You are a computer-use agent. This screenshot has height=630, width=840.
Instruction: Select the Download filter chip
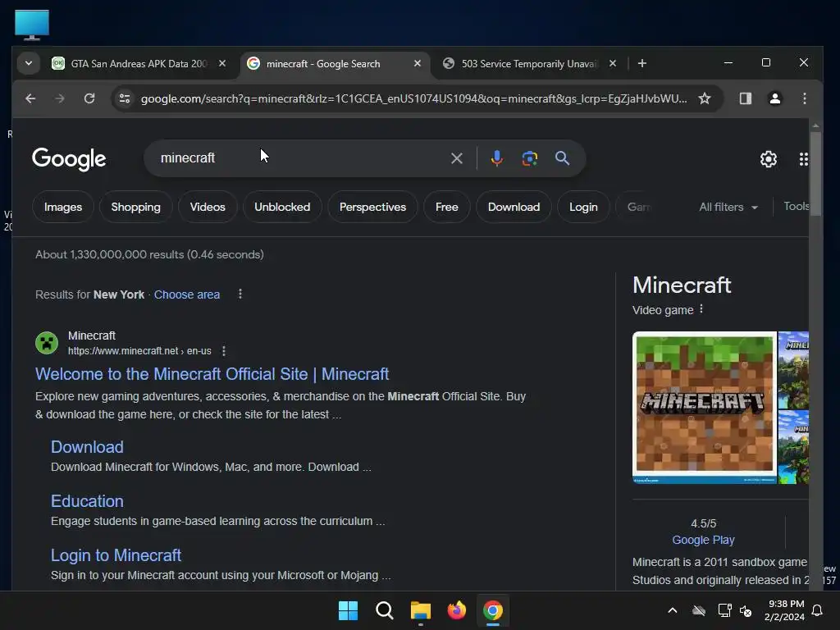[514, 208]
